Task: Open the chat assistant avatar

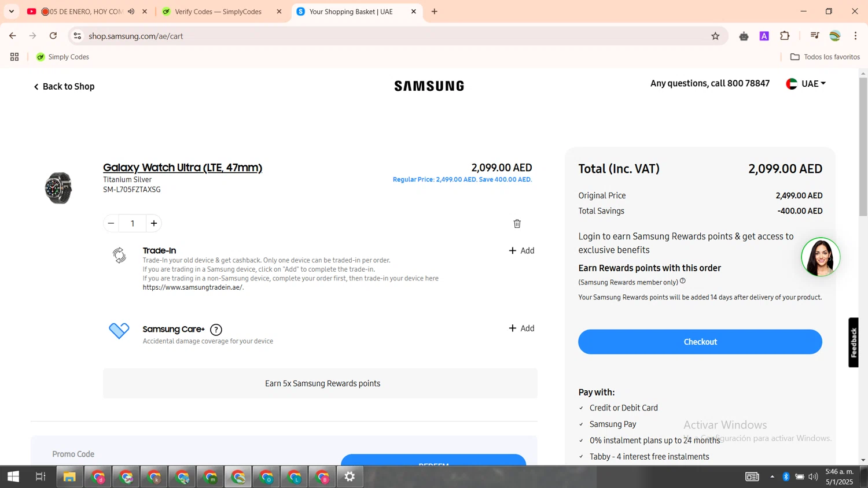Action: [x=821, y=257]
